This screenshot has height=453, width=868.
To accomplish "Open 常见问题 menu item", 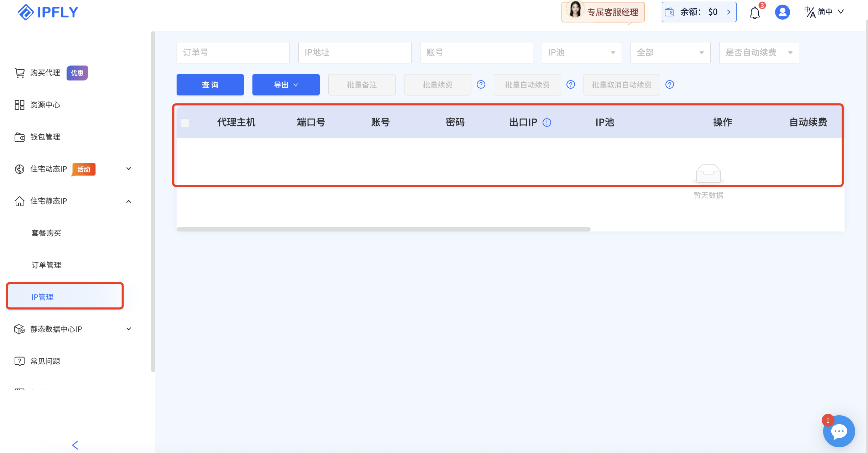I will 45,361.
